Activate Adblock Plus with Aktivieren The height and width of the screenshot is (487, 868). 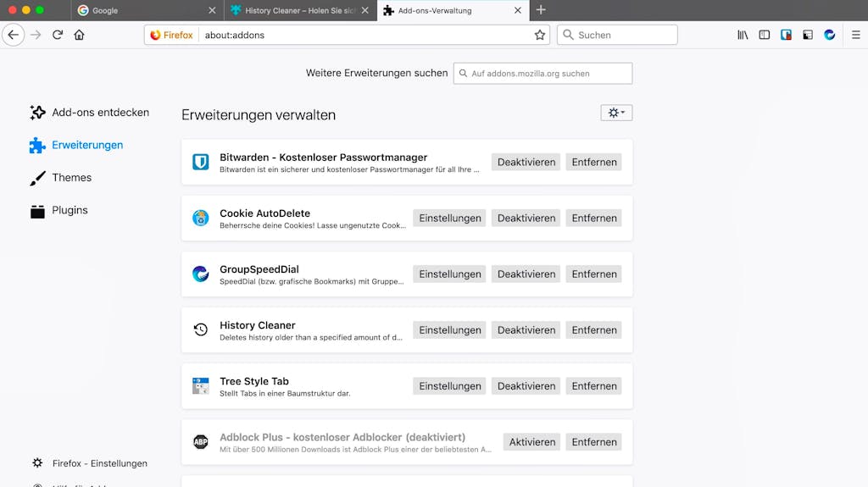pos(532,441)
